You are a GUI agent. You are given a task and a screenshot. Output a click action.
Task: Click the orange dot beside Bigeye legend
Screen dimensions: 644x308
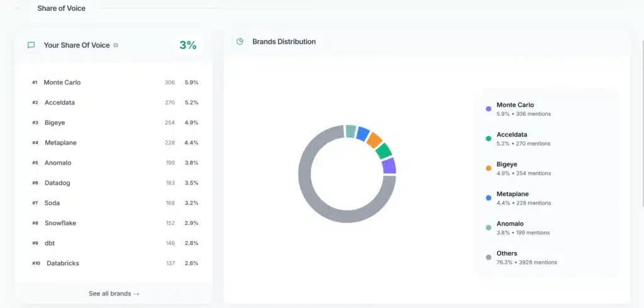pyautogui.click(x=488, y=168)
